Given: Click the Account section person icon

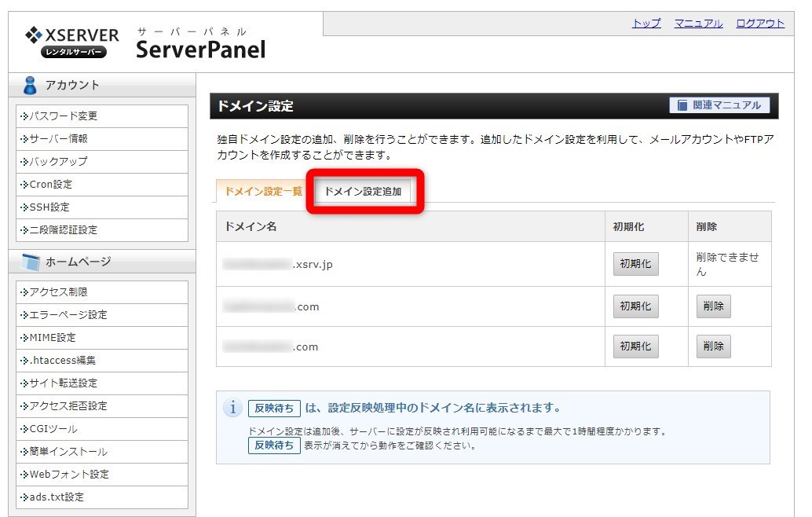Looking at the screenshot, I should [x=31, y=85].
